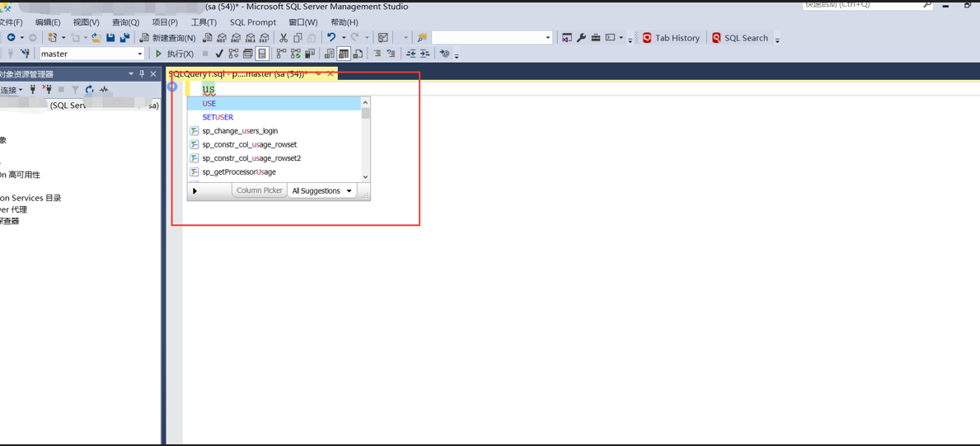
Task: Open 窗口(W) menu
Action: [x=303, y=22]
